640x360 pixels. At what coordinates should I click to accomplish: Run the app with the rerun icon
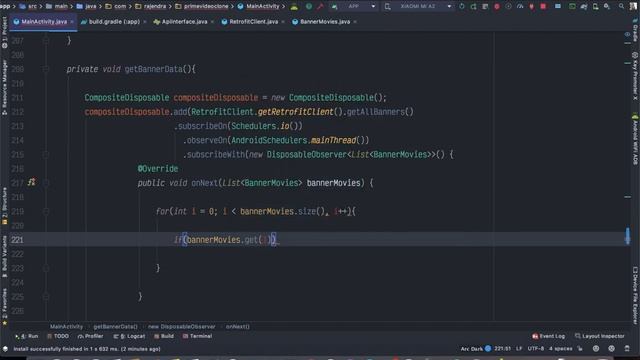462,6
